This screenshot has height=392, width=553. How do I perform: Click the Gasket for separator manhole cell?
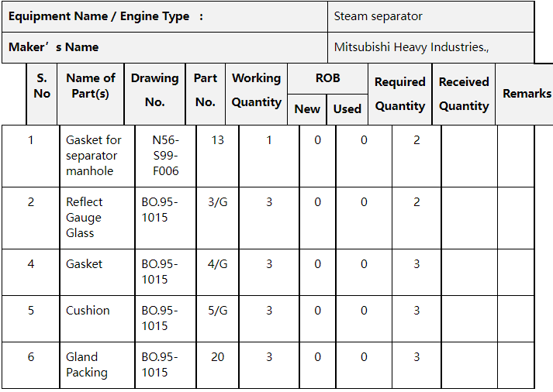(93, 155)
